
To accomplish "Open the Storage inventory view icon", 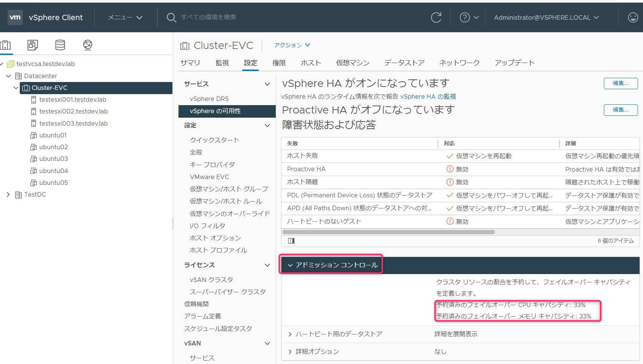I will [60, 45].
